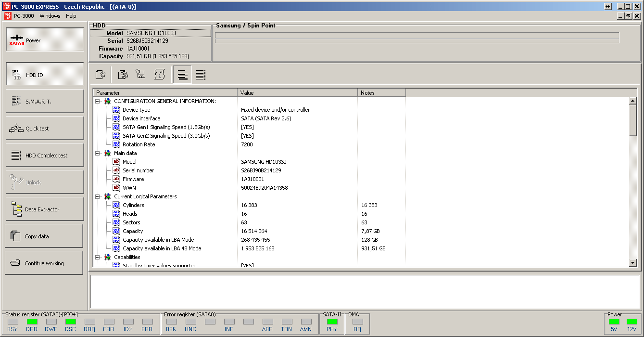This screenshot has width=644, height=337.
Task: Click the SATA Gen1 Signaling Speed row icon
Action: pos(116,127)
